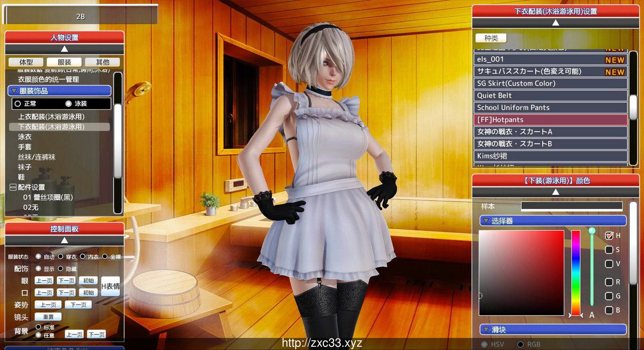This screenshot has height=350, width=644.
Task: Collapse the 服装饰品 section
Action: click(x=14, y=91)
